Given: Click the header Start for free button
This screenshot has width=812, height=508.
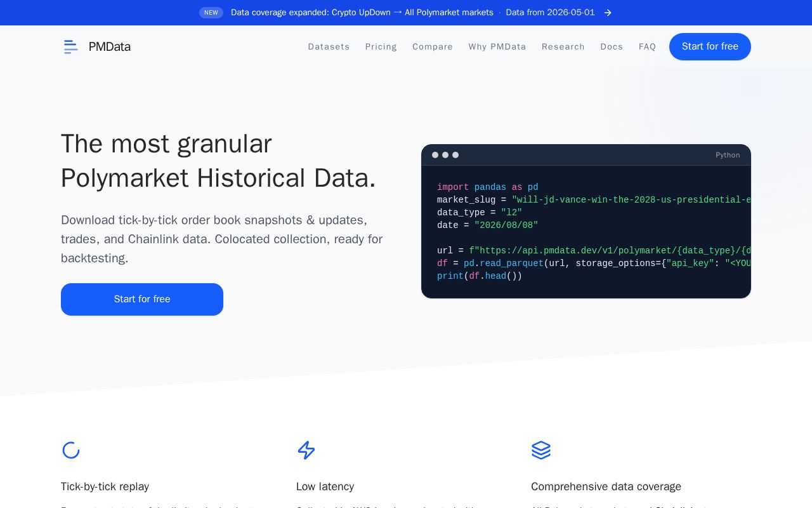Looking at the screenshot, I should [710, 46].
